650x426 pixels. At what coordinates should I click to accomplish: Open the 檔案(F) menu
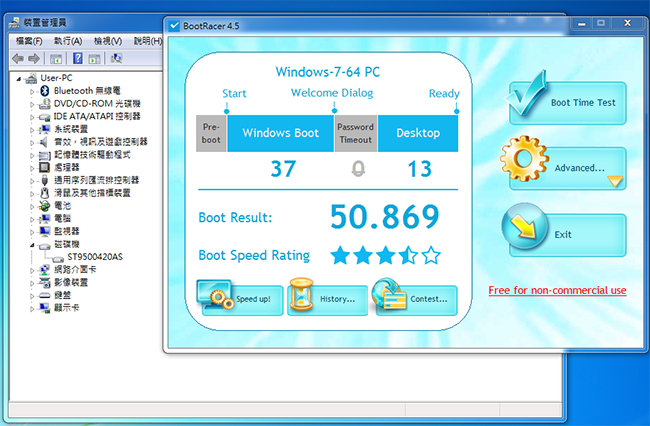pos(29,41)
